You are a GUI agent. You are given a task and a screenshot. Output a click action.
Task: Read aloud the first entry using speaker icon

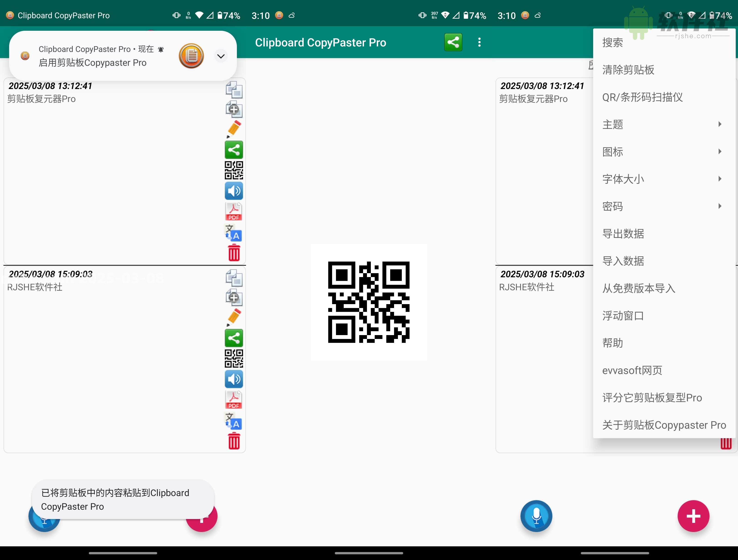pyautogui.click(x=233, y=191)
